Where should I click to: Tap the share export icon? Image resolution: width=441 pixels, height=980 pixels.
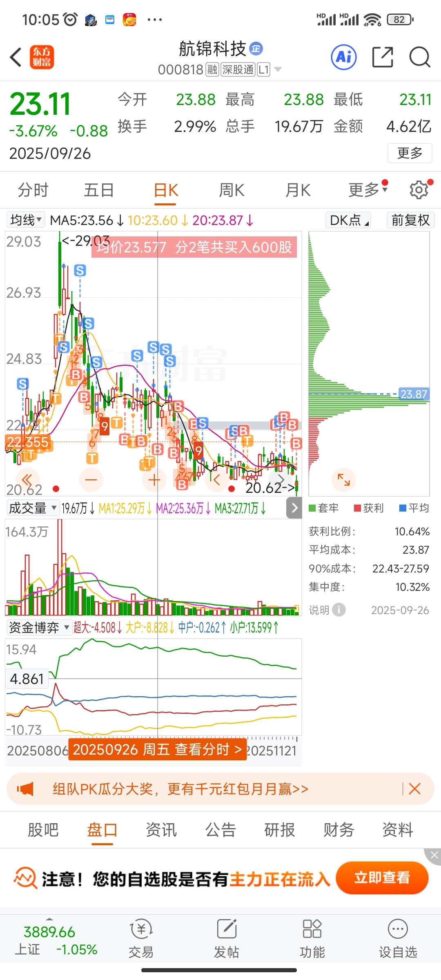(x=383, y=57)
